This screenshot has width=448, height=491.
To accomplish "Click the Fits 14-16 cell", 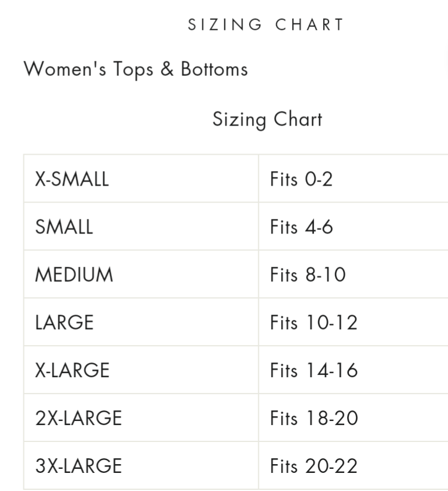I will click(x=314, y=370).
